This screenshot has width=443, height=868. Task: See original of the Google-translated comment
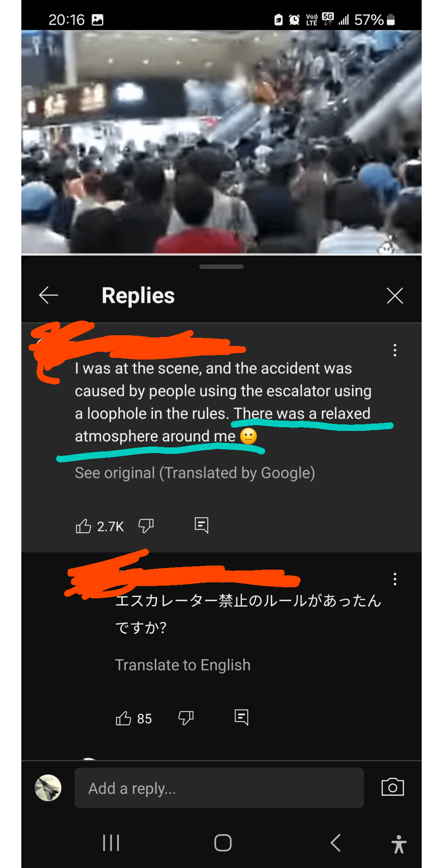[195, 473]
